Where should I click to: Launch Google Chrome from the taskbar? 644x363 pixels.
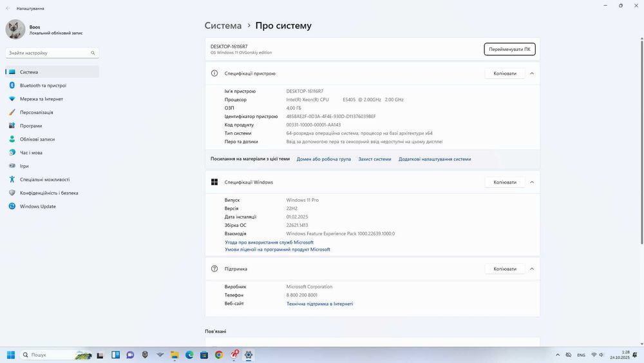pos(219,355)
